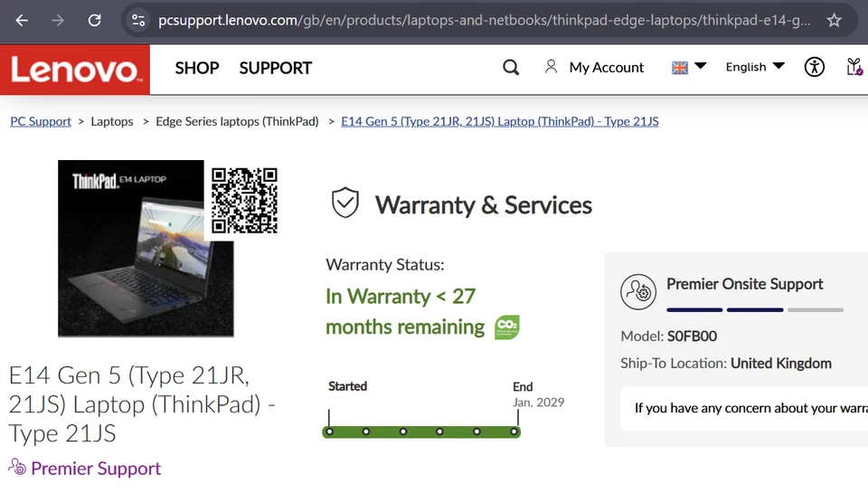Click the warranty timeline End marker

click(514, 431)
